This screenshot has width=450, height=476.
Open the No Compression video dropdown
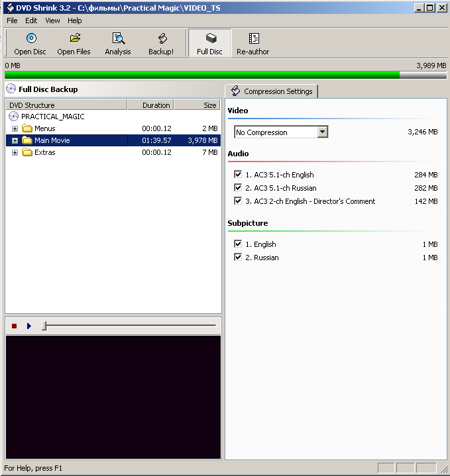(x=322, y=132)
